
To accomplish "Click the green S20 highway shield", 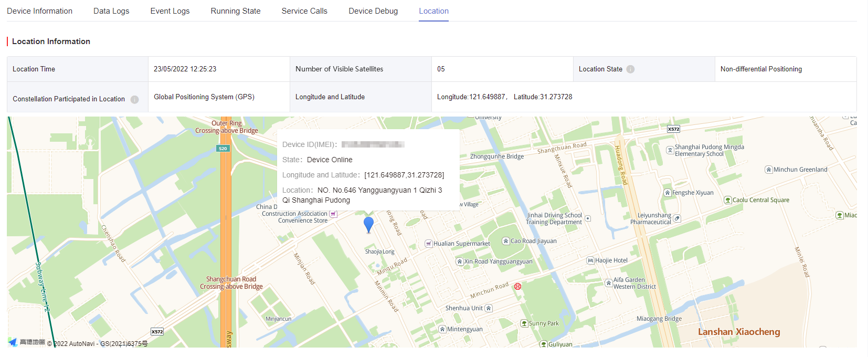I will (x=223, y=149).
